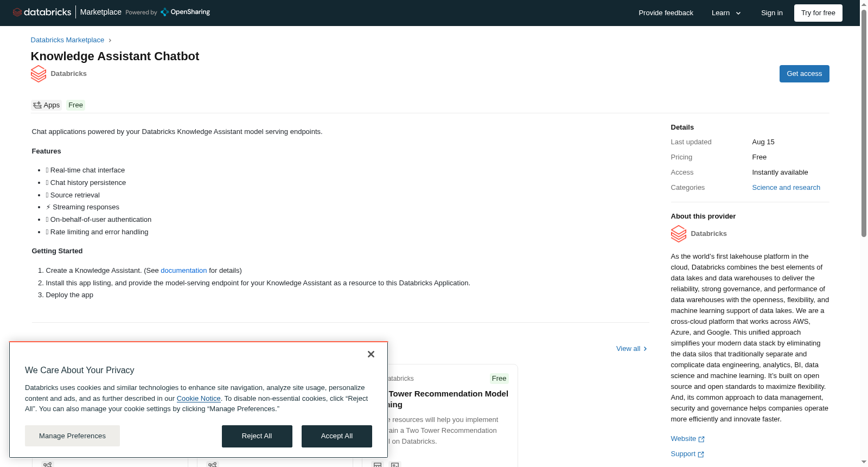Click the Knowledge Assistant Chatbot title
868x467 pixels.
pyautogui.click(x=115, y=56)
